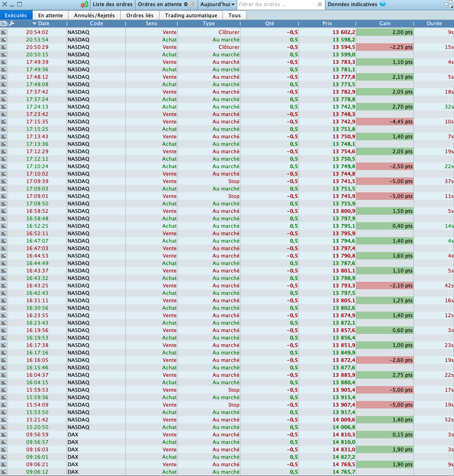Select the -4,45 pts gain cell
This screenshot has height=476, width=454.
coord(385,122)
